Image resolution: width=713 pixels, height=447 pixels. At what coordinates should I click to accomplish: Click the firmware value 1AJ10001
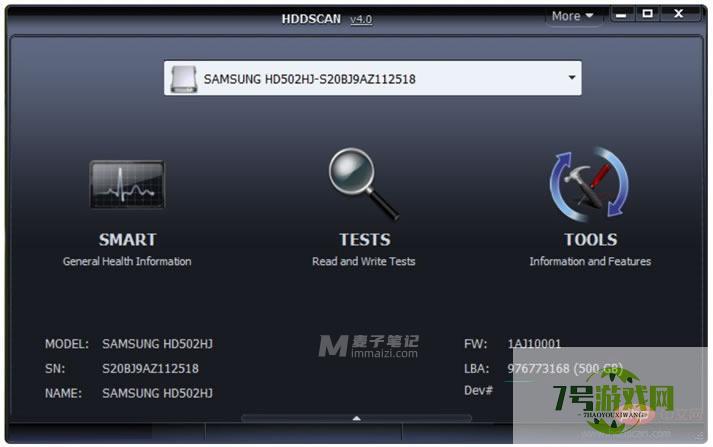click(x=534, y=344)
